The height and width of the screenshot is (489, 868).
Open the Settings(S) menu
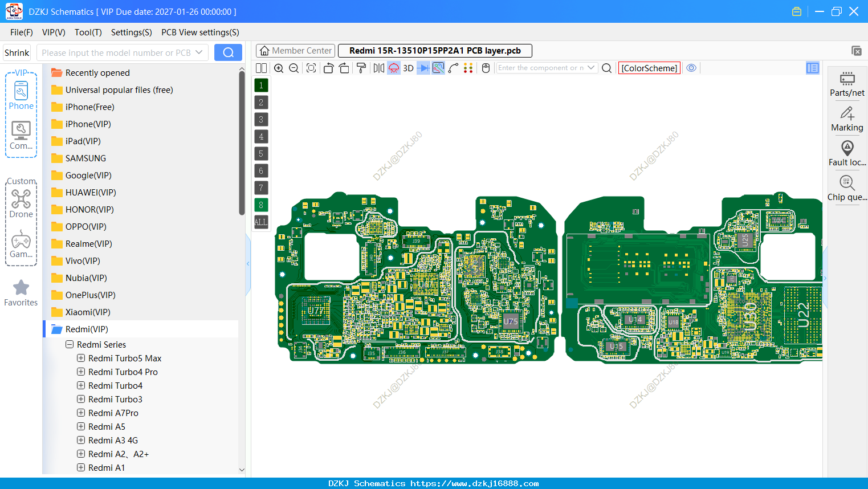pyautogui.click(x=132, y=32)
